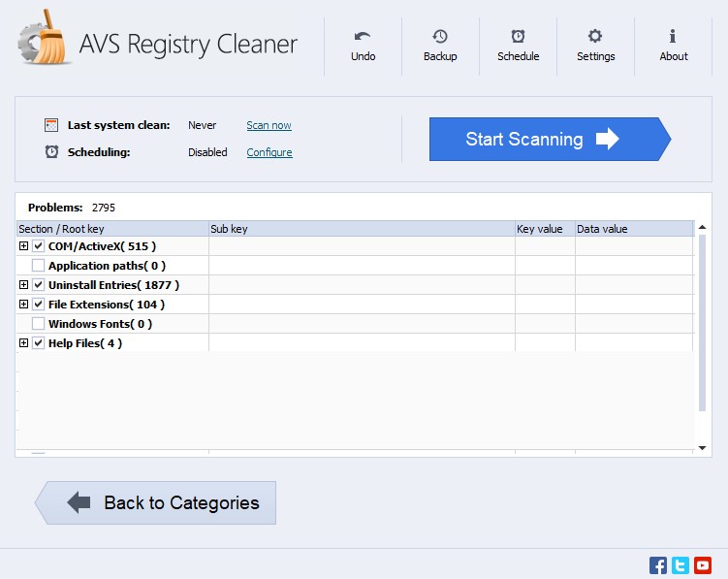Uncheck the File Extensions checkbox

[x=38, y=305]
